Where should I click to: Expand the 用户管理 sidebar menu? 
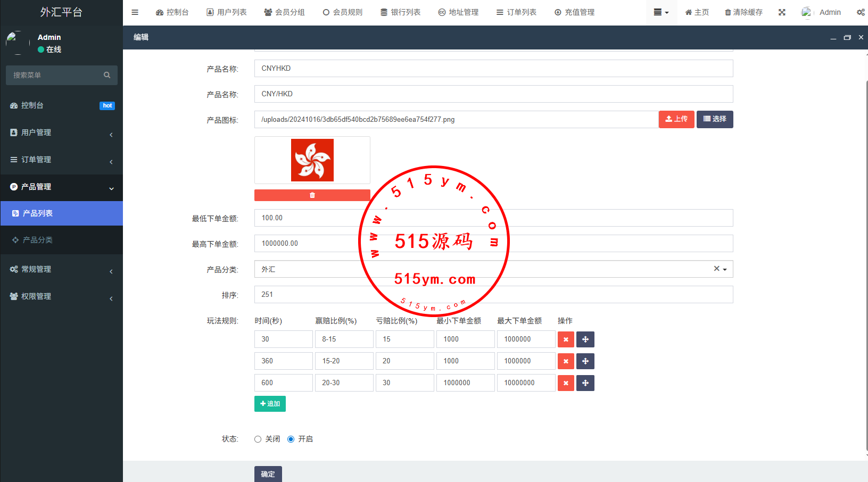coord(61,132)
